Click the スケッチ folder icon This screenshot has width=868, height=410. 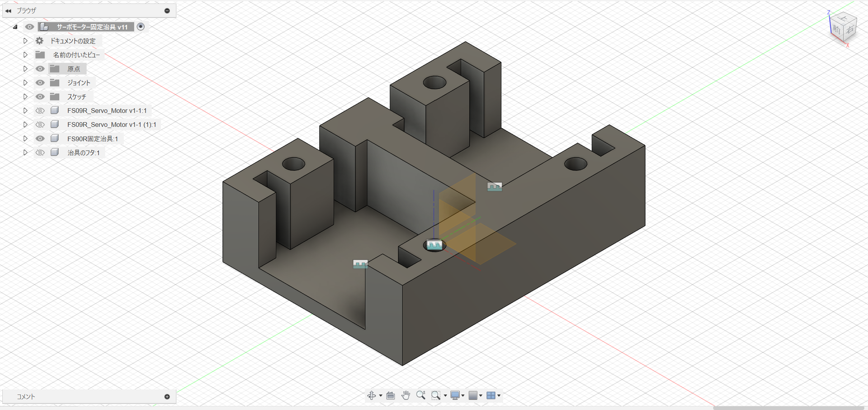pos(55,97)
